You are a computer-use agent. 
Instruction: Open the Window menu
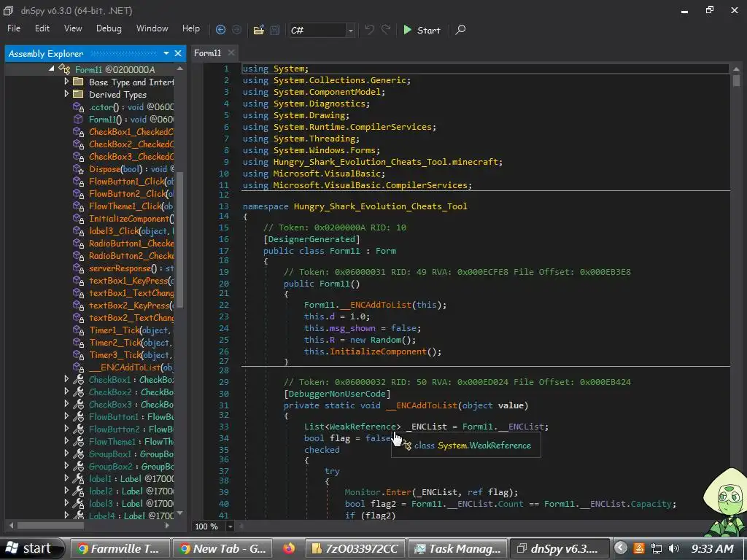pyautogui.click(x=152, y=28)
